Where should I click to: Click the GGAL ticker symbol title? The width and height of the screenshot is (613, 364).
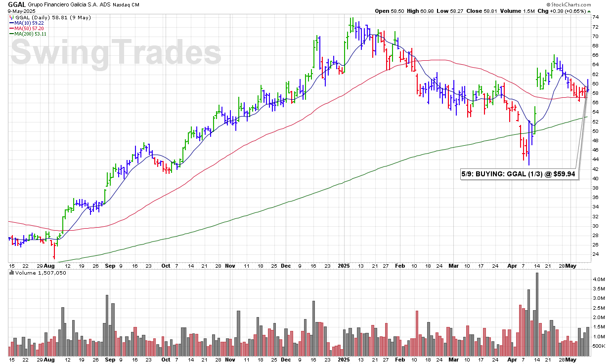click(x=17, y=4)
